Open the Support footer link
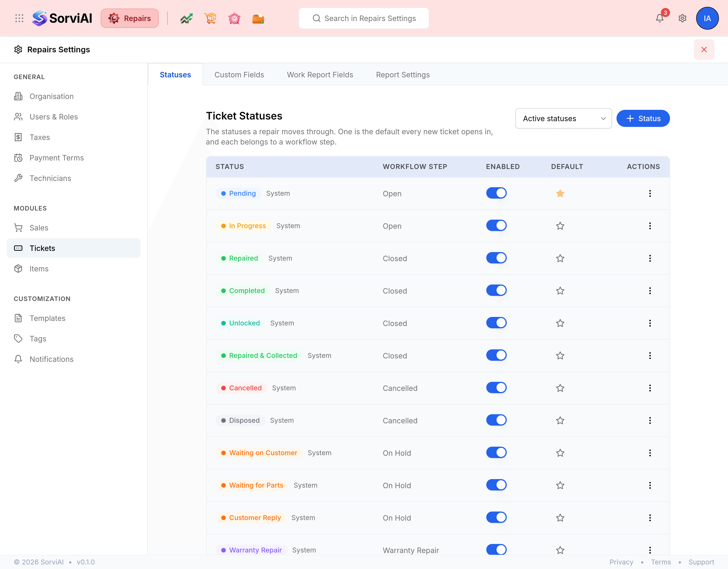Image resolution: width=728 pixels, height=569 pixels. (x=701, y=562)
